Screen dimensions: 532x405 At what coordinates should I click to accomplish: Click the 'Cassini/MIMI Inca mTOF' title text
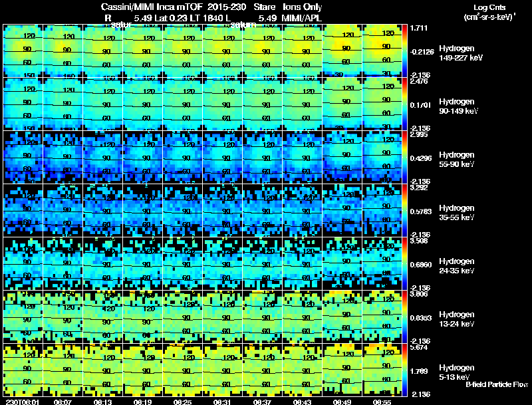click(152, 7)
